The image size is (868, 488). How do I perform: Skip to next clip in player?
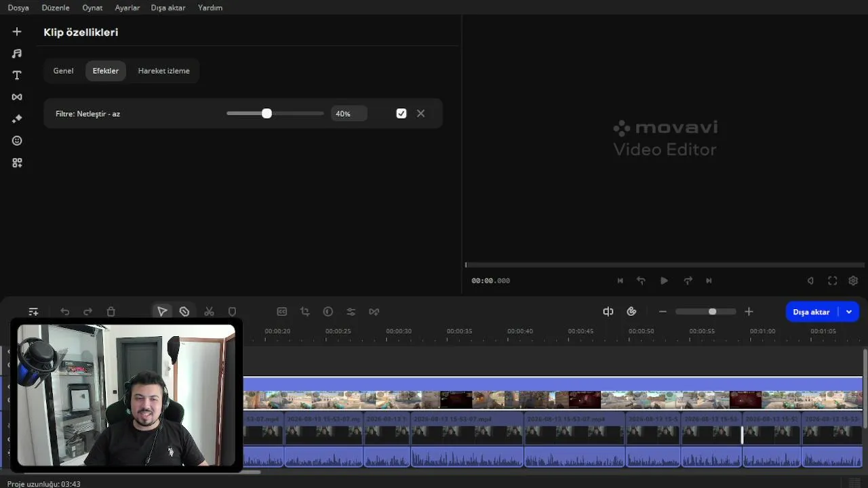pos(709,281)
